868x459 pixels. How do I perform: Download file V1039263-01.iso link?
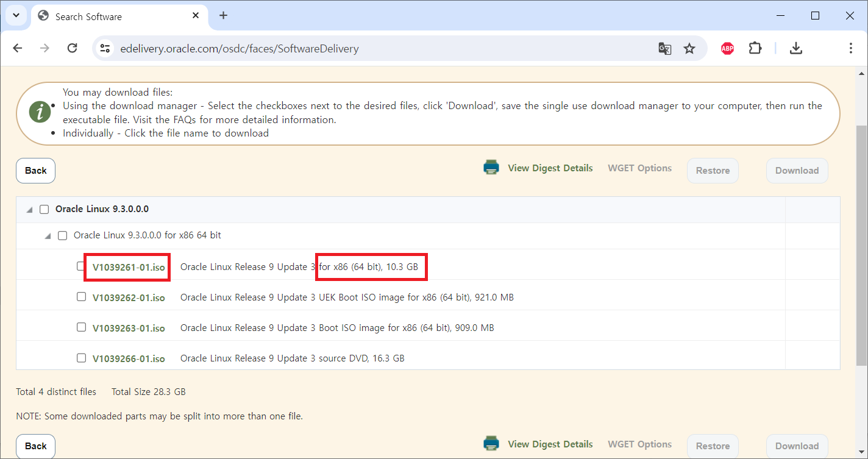129,328
